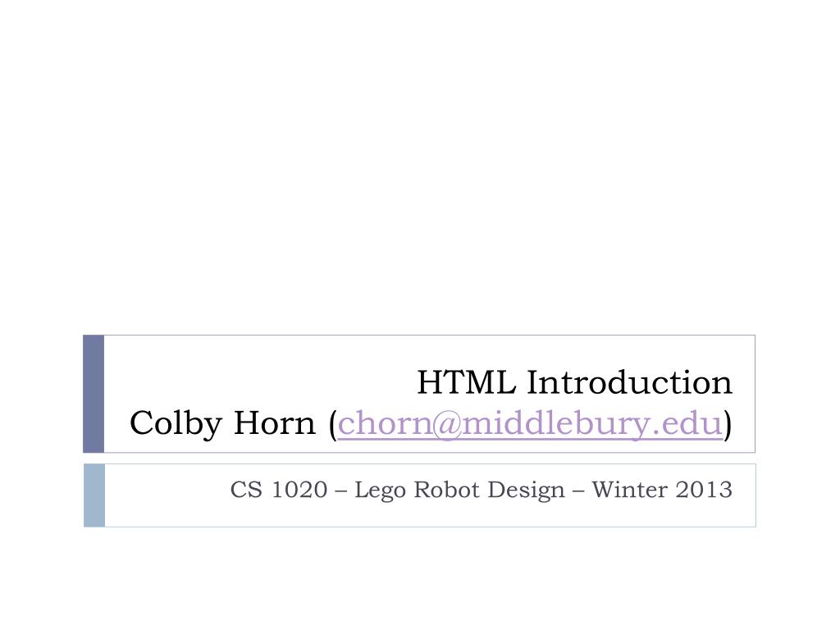Image resolution: width=840 pixels, height=630 pixels.
Task: Click the word Introduction in title
Action: pos(629,382)
